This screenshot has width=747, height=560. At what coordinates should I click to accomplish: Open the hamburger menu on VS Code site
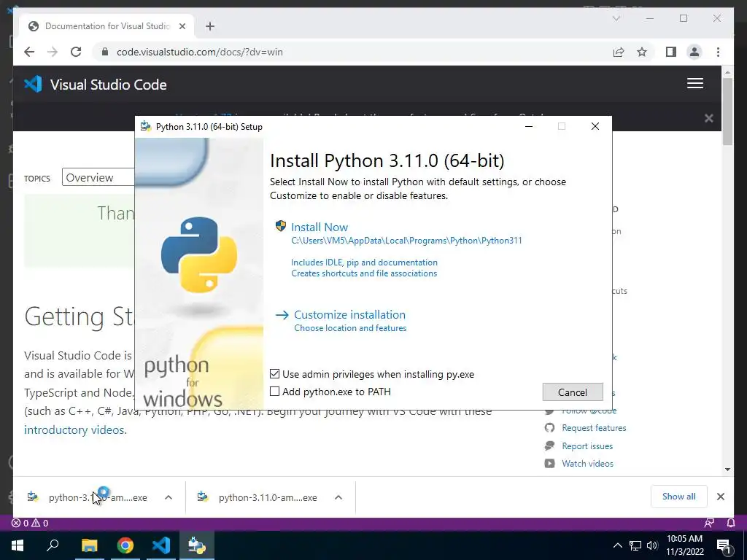pos(695,83)
